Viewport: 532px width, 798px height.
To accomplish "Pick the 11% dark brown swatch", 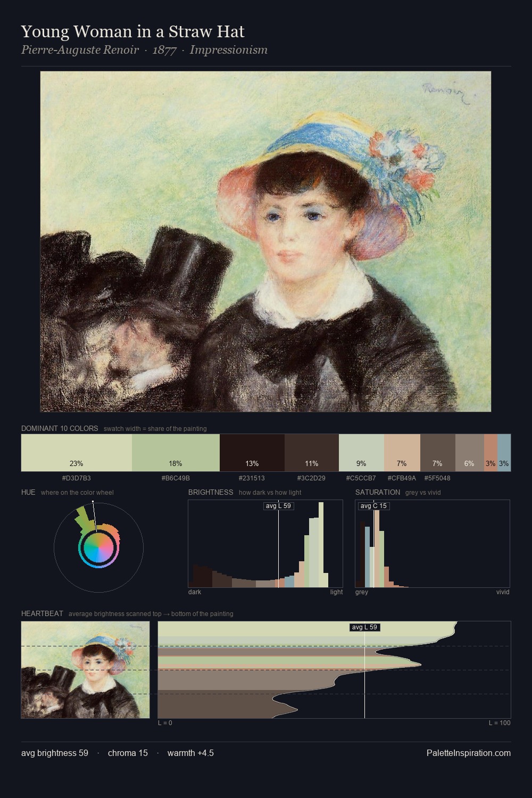I will (312, 453).
